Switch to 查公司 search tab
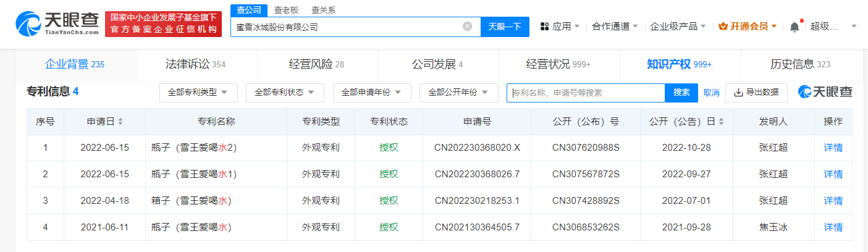This screenshot has width=868, height=252. pyautogui.click(x=249, y=10)
